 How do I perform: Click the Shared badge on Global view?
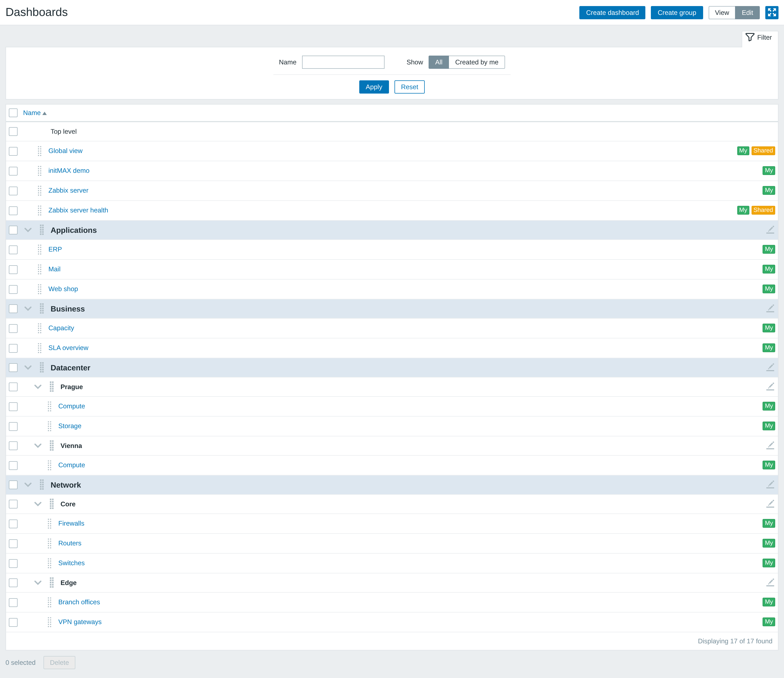point(763,151)
